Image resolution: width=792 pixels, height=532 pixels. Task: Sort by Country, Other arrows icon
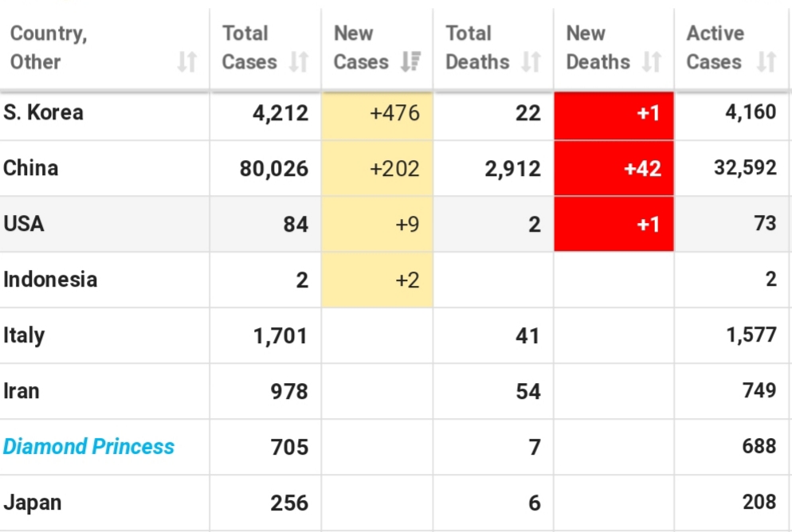[187, 62]
